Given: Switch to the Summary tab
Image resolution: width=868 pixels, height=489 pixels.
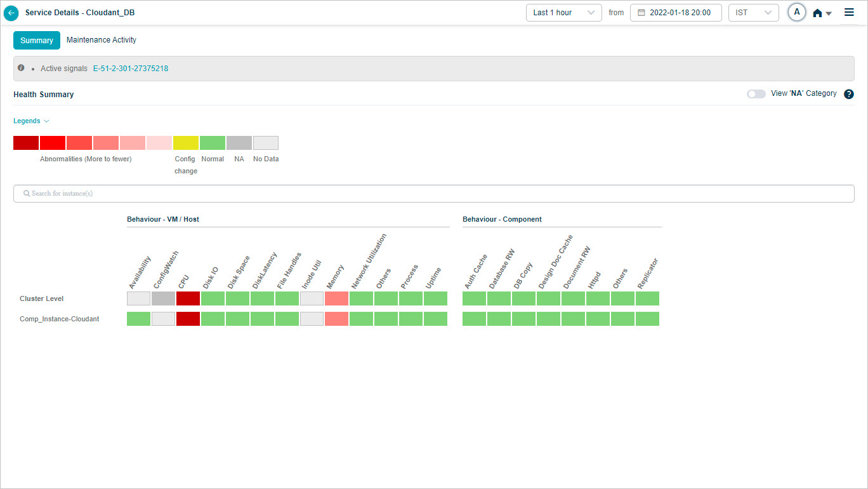Looking at the screenshot, I should 37,40.
